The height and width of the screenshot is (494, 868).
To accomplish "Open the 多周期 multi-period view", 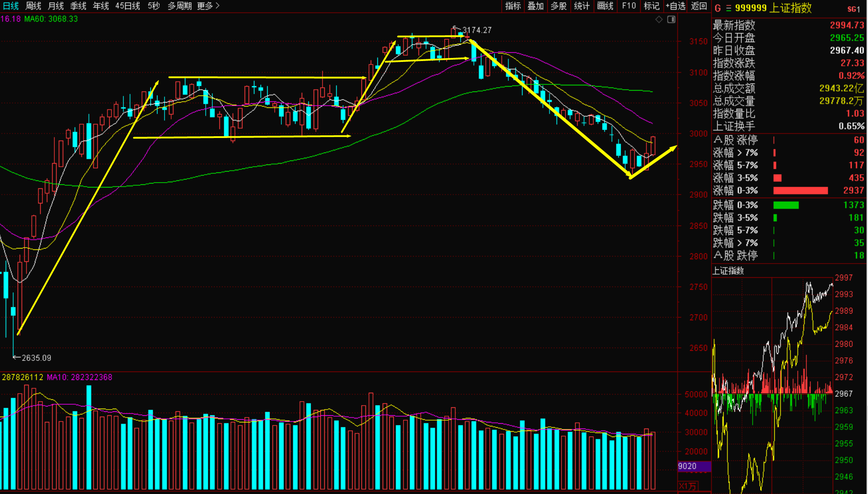I will 179,6.
